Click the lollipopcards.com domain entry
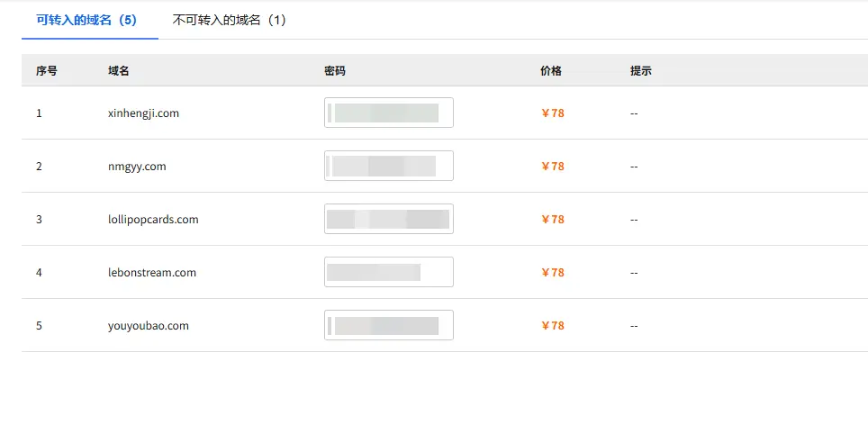The width and height of the screenshot is (868, 434). [153, 219]
